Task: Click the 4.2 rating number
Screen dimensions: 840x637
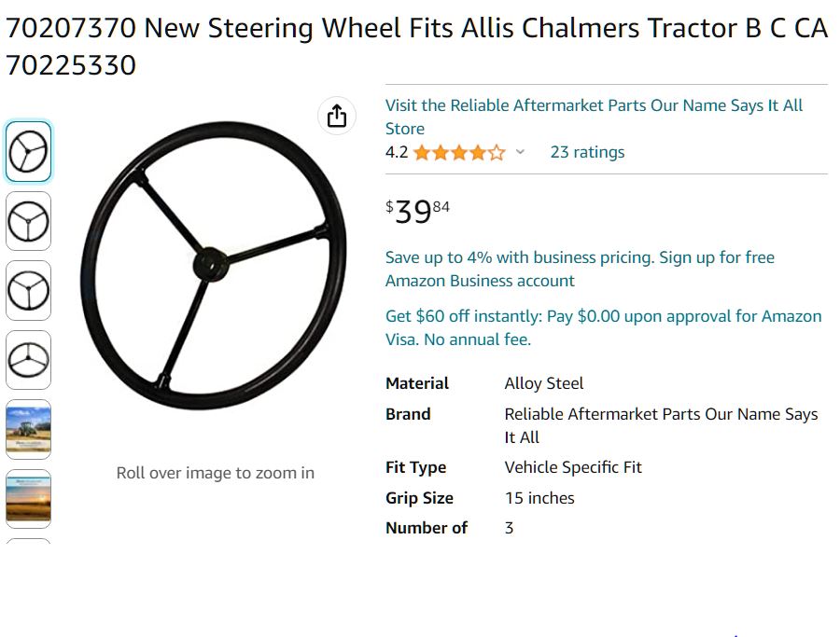Action: point(397,152)
